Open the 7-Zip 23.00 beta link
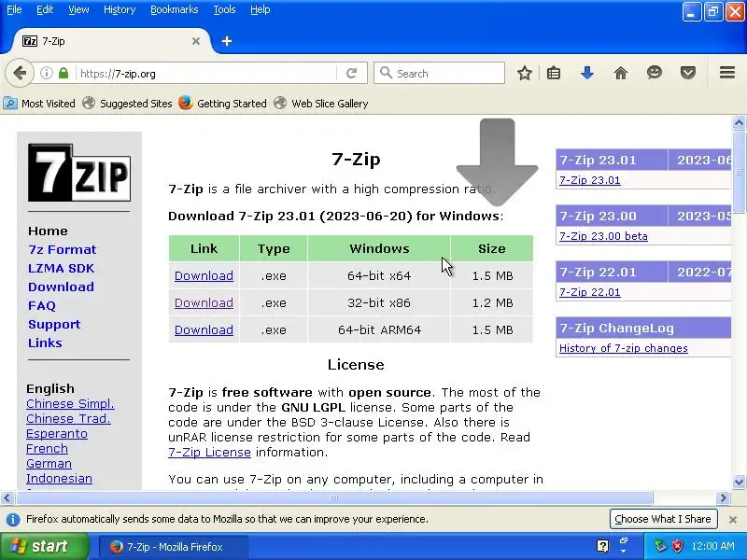 [603, 236]
